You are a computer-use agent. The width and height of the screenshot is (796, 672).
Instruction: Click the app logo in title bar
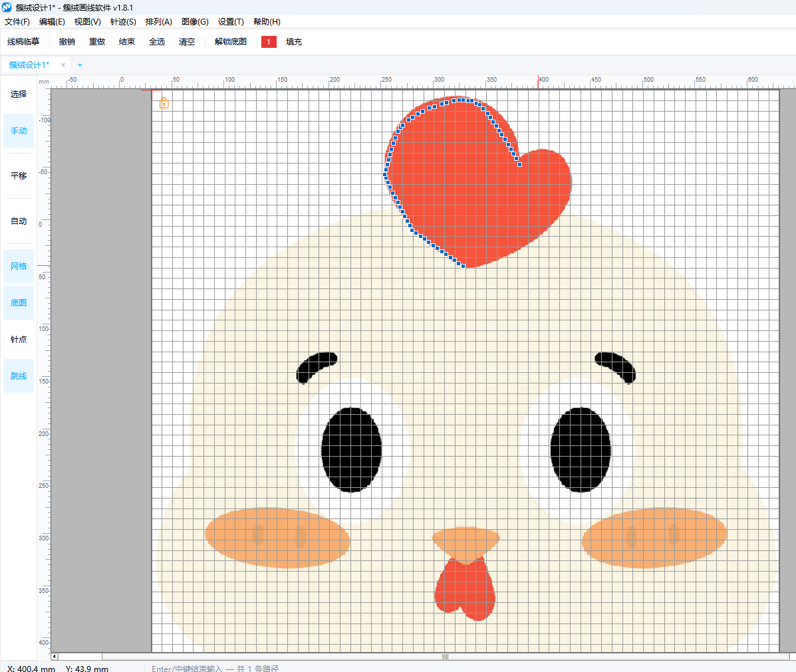tap(7, 7)
